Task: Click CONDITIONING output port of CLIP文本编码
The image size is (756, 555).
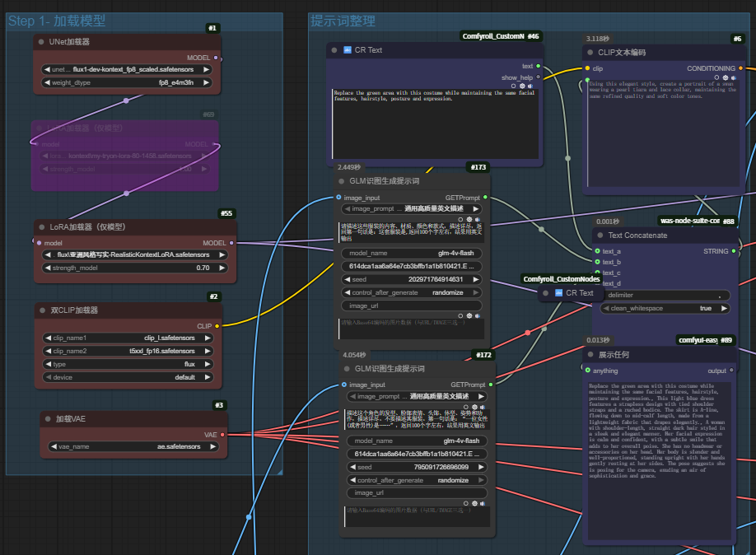Action: pyautogui.click(x=740, y=68)
